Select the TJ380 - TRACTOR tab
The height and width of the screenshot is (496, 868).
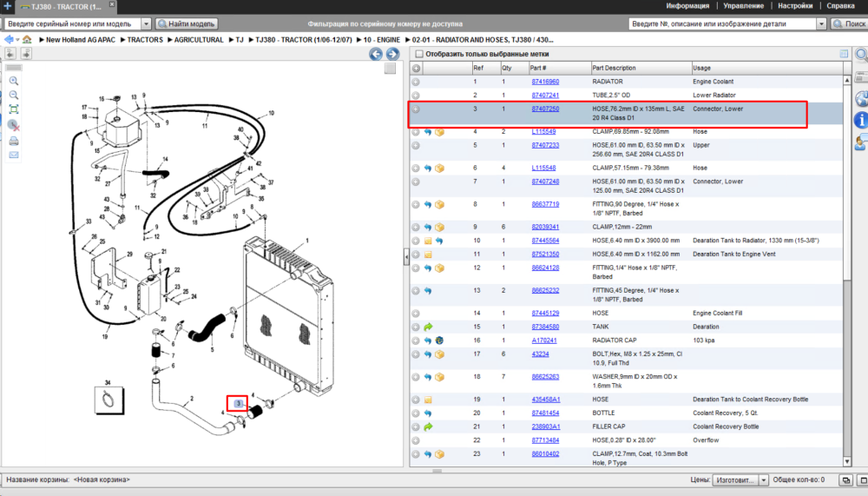click(66, 7)
